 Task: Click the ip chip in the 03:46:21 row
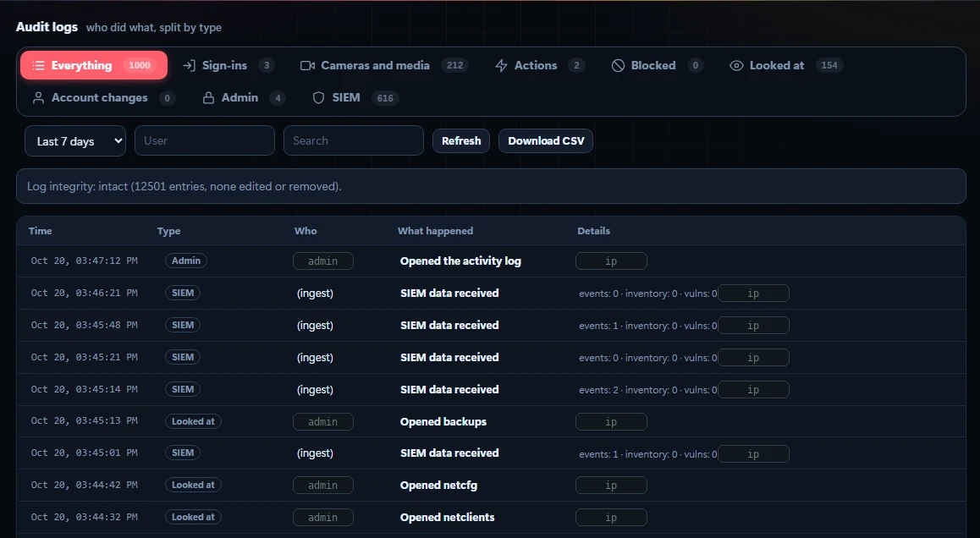coord(753,293)
